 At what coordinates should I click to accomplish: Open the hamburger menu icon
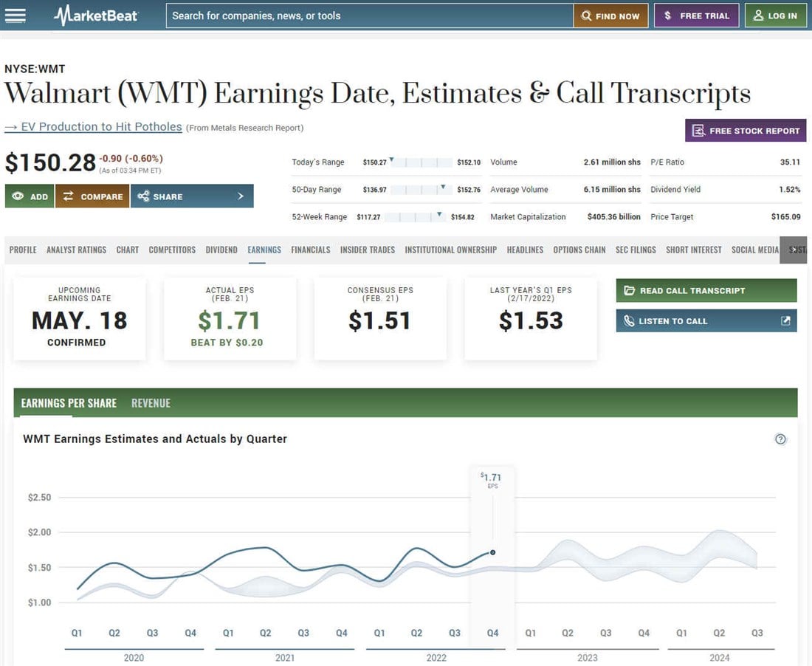pyautogui.click(x=15, y=16)
